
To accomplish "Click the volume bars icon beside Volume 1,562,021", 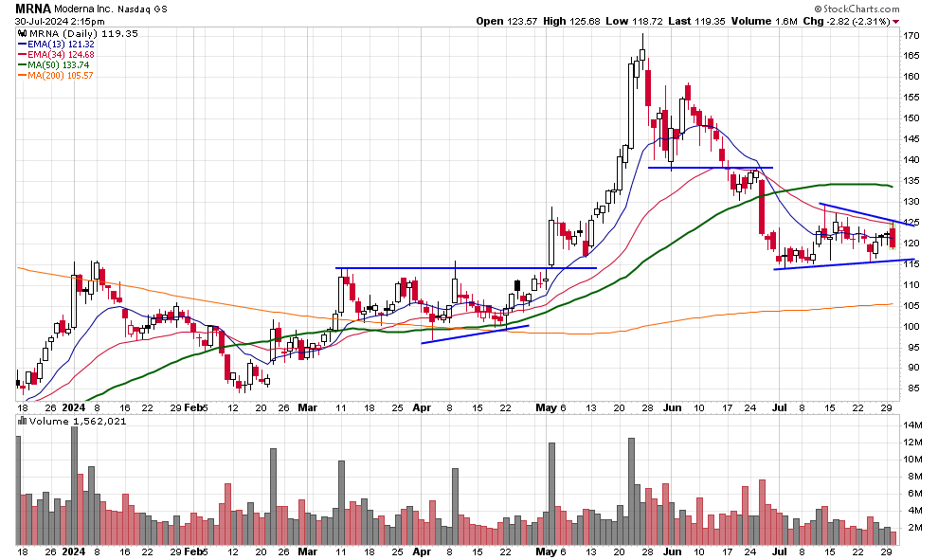I will point(23,422).
